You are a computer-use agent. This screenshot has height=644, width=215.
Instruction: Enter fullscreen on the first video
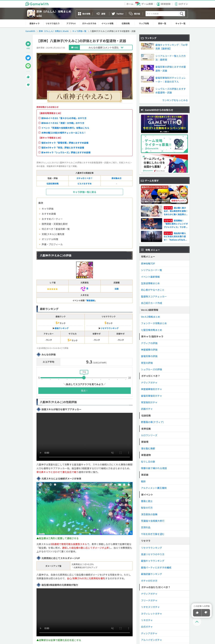coord(120,453)
